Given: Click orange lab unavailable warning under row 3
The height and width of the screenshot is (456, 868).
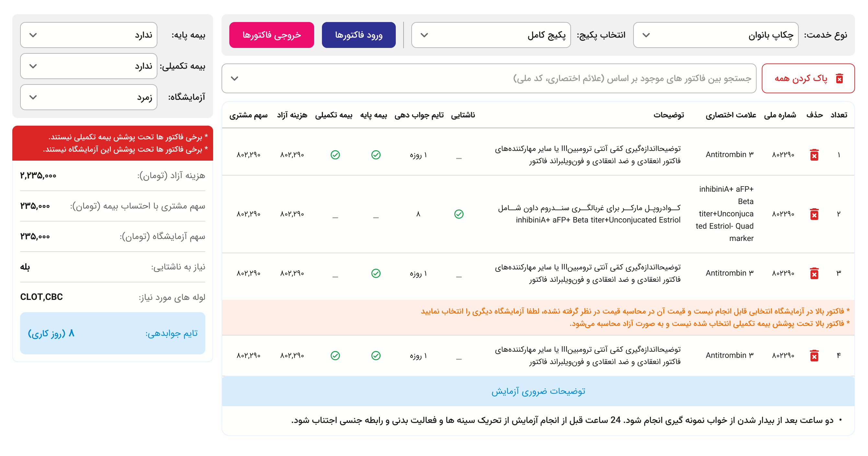Looking at the screenshot, I should [x=538, y=317].
